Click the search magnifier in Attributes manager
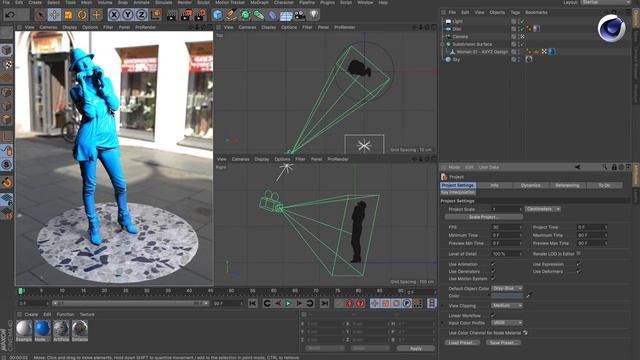The width and height of the screenshot is (640, 360). [604, 167]
